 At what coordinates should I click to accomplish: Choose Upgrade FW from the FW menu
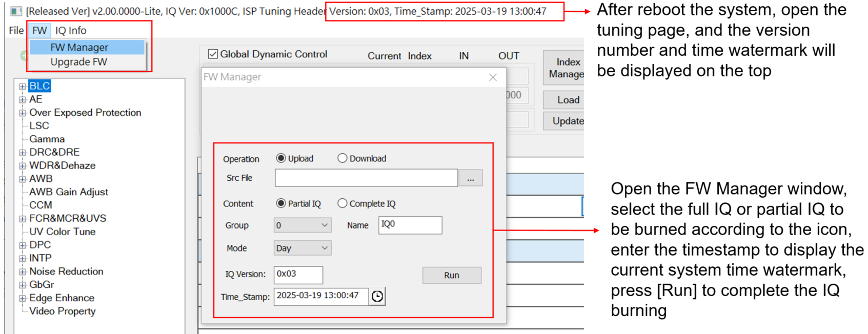pos(78,62)
